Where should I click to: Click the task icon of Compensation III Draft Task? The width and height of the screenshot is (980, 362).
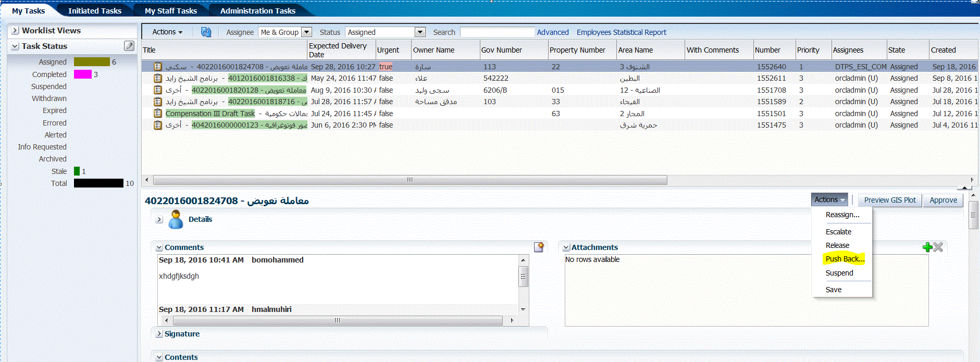[x=157, y=114]
